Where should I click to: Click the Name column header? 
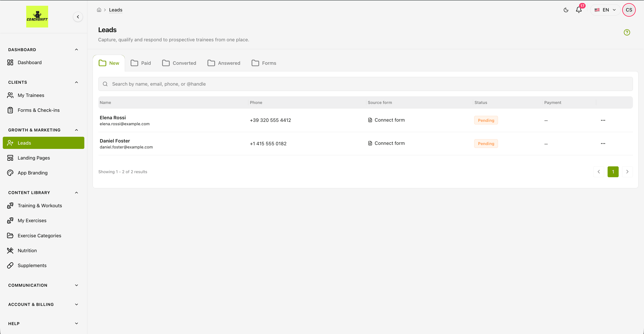[x=105, y=102]
